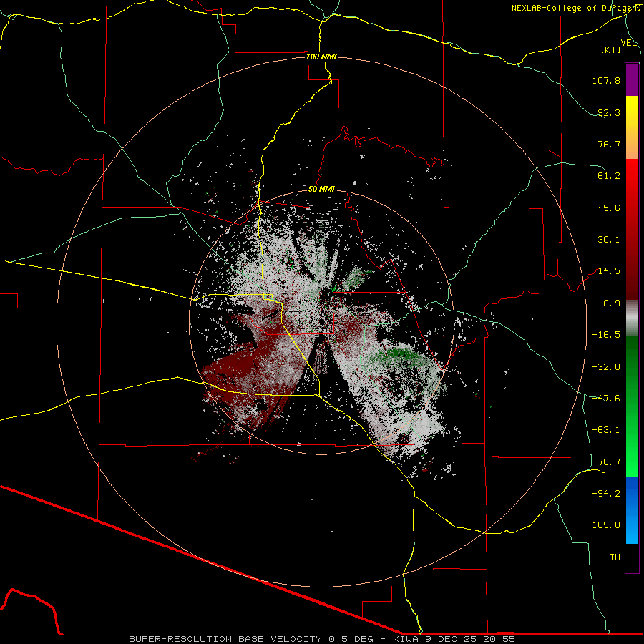The image size is (644, 644).
Task: Click the TH legend label
Action: click(x=615, y=557)
